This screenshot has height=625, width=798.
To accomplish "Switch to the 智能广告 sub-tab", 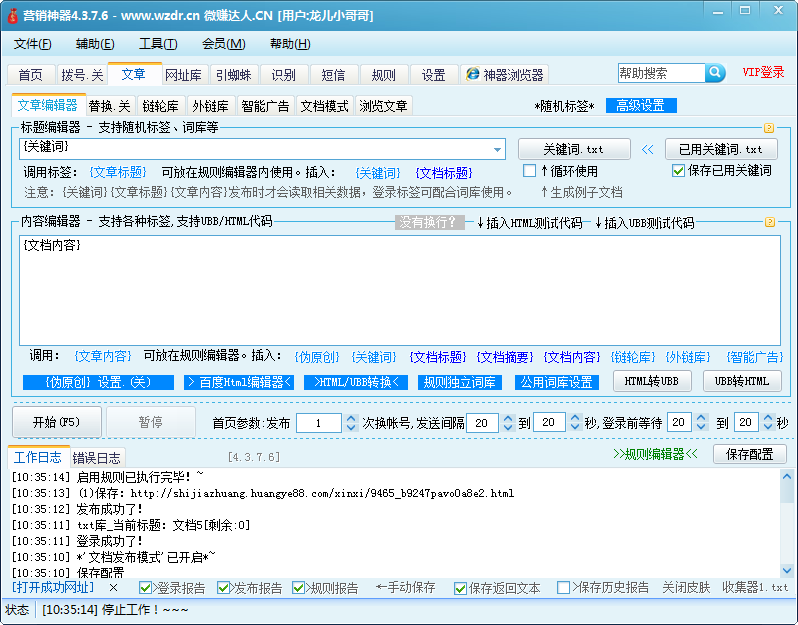I will click(x=265, y=106).
